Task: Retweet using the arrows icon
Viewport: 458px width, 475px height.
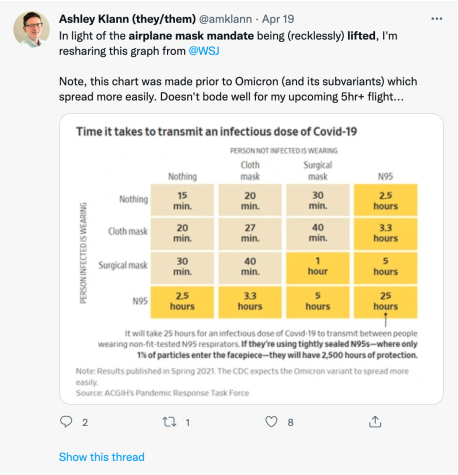Action: [169, 422]
